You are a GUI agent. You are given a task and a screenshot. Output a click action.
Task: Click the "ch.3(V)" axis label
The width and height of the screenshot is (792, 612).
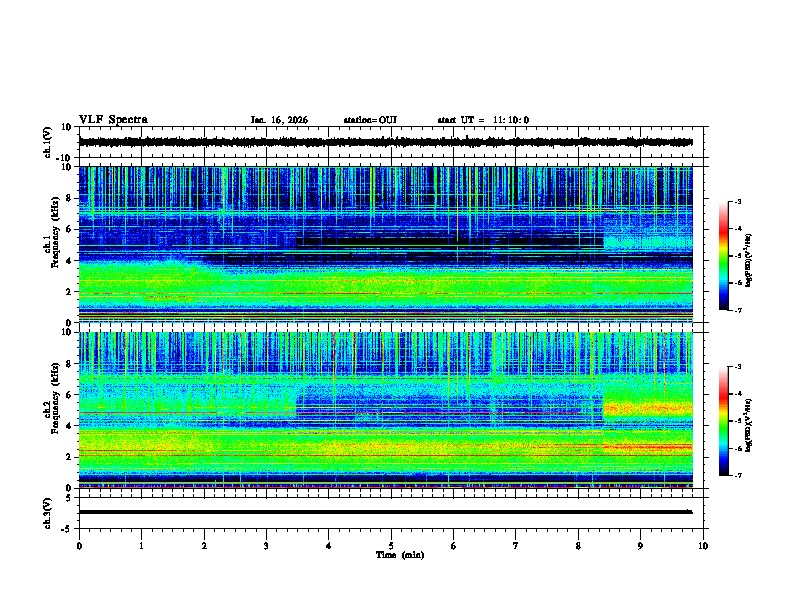[x=48, y=513]
